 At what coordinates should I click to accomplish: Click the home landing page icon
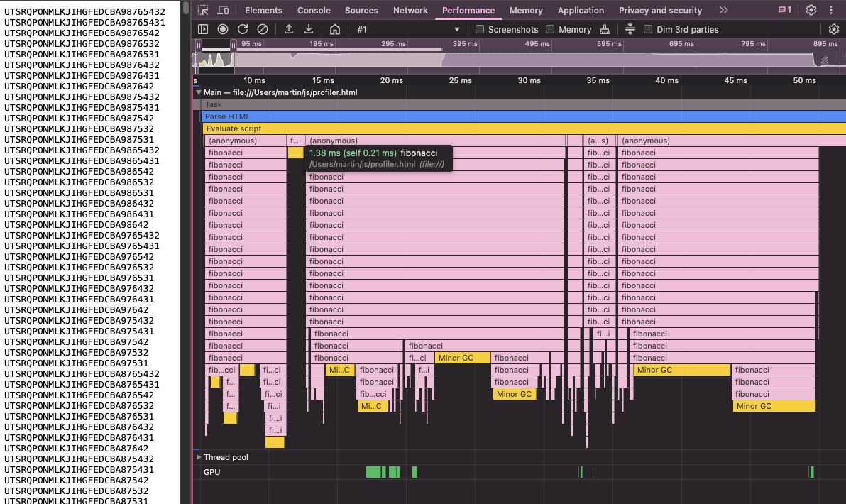[335, 29]
